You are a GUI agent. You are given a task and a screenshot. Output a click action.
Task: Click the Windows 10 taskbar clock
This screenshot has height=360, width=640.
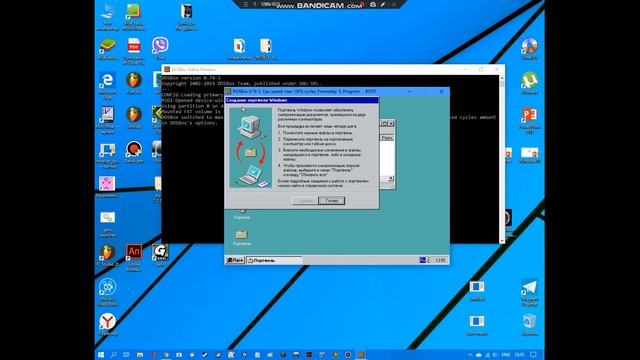coord(519,355)
